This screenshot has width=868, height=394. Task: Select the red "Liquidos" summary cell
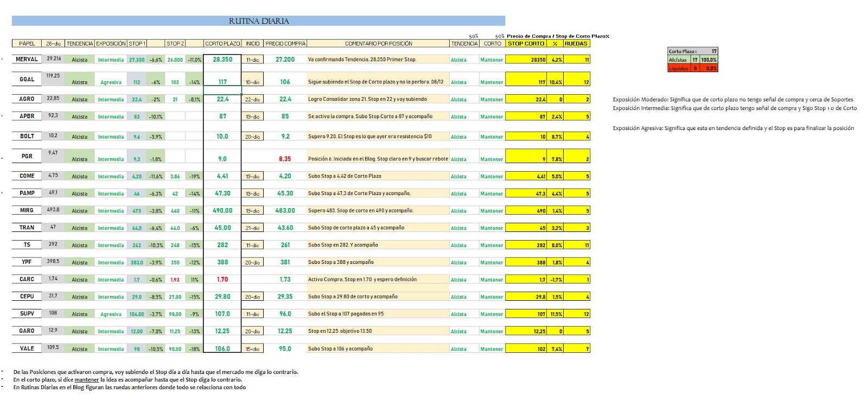click(x=679, y=68)
